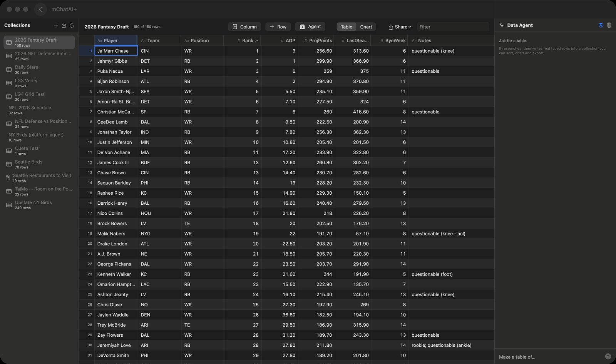Click the Notes column header
This screenshot has height=364, width=616.
pos(451,40)
